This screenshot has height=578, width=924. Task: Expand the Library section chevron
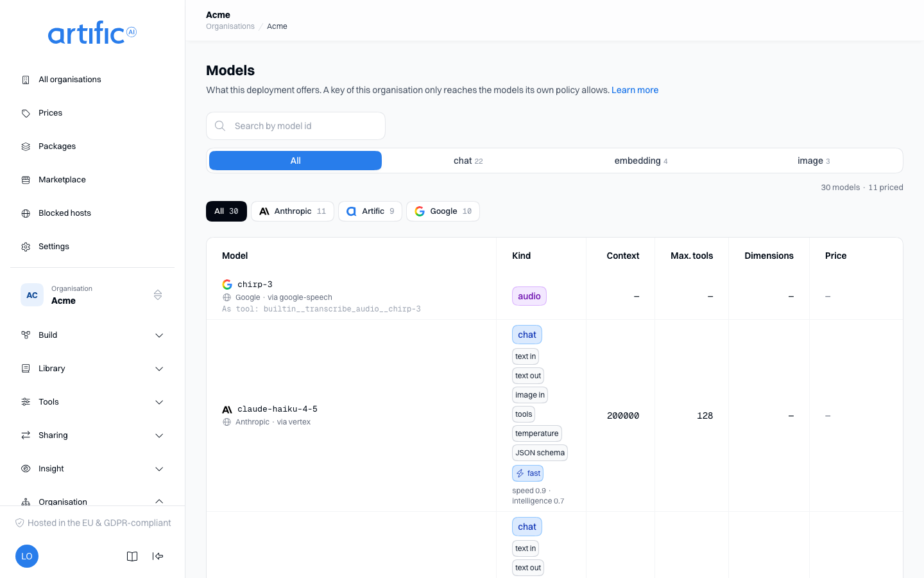pos(159,369)
